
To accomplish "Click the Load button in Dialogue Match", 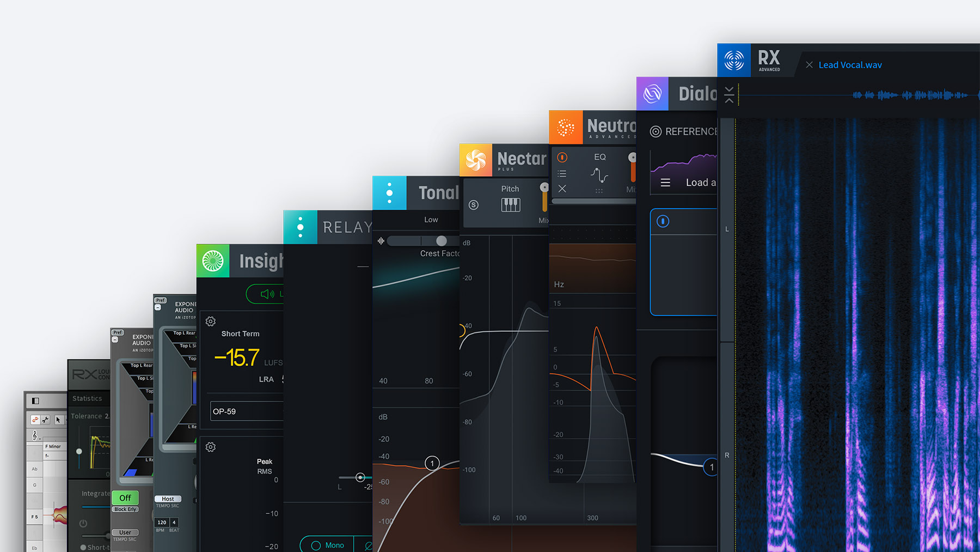I will [701, 183].
